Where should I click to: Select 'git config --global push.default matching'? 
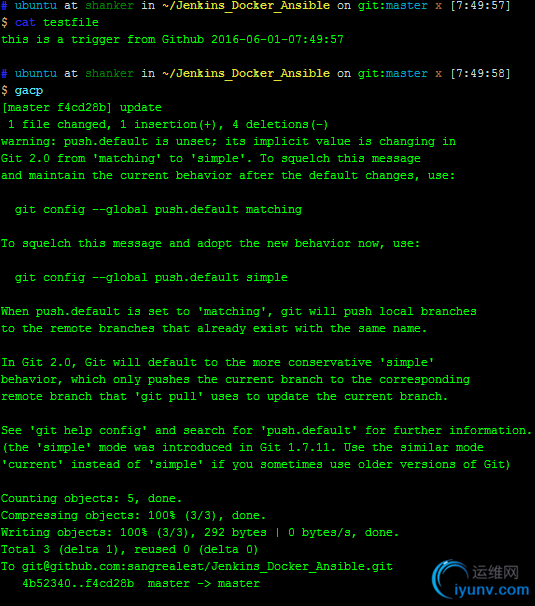(x=158, y=209)
